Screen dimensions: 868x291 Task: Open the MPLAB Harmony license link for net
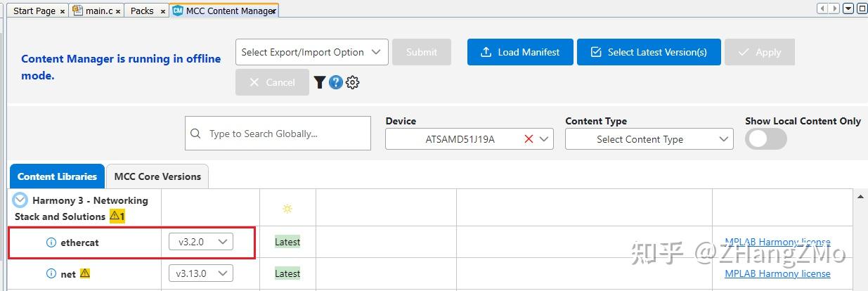tap(777, 273)
